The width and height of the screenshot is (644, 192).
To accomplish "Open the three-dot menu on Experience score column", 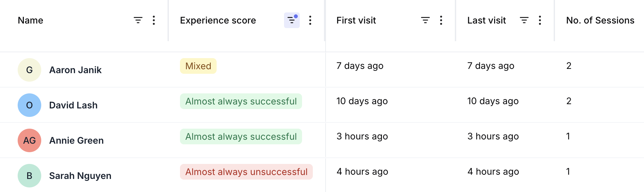I will point(310,20).
